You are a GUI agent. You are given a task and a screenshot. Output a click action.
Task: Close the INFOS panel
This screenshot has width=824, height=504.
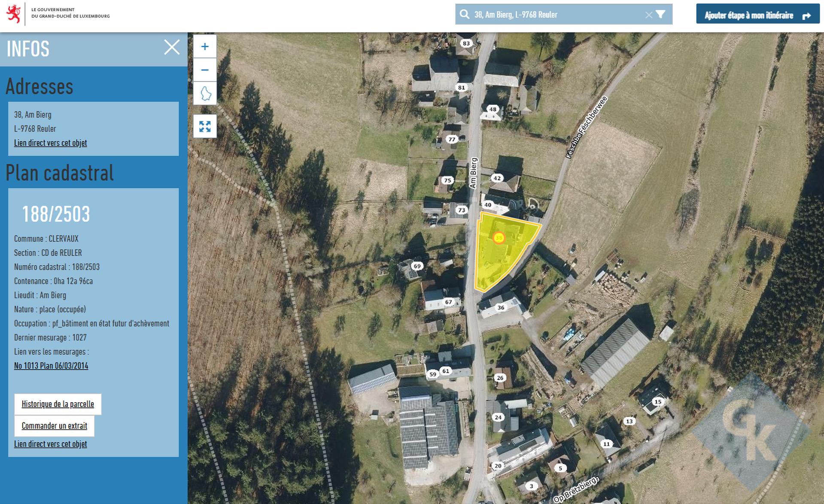coord(172,47)
